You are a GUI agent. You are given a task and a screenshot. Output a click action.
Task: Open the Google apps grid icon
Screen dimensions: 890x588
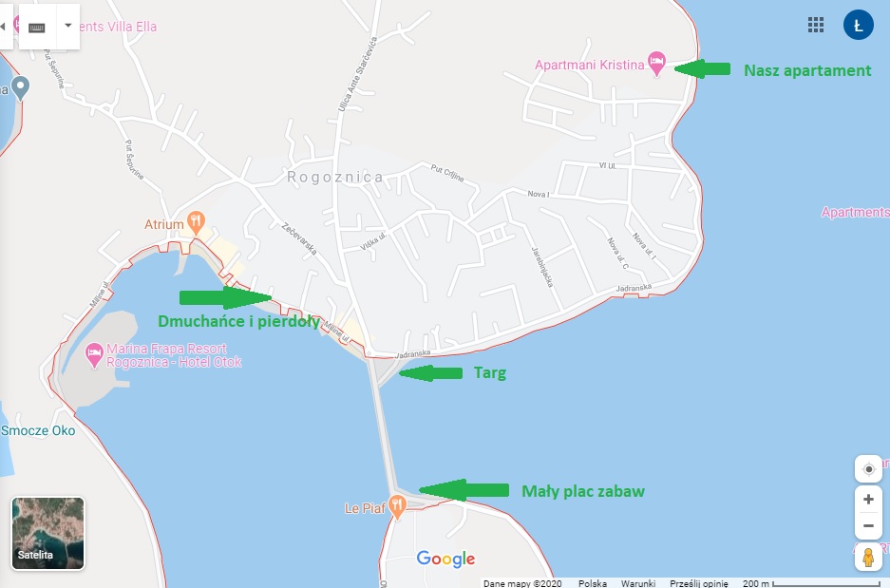click(816, 25)
